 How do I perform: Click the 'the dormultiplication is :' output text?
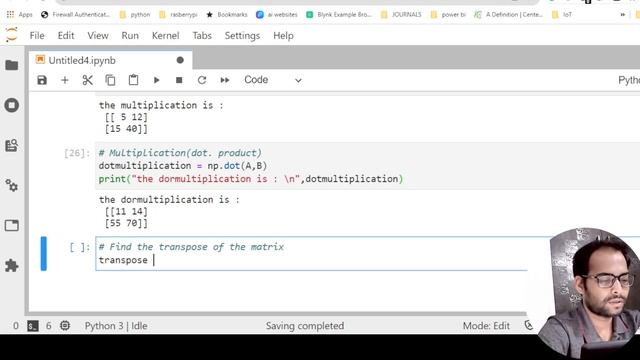[169, 200]
